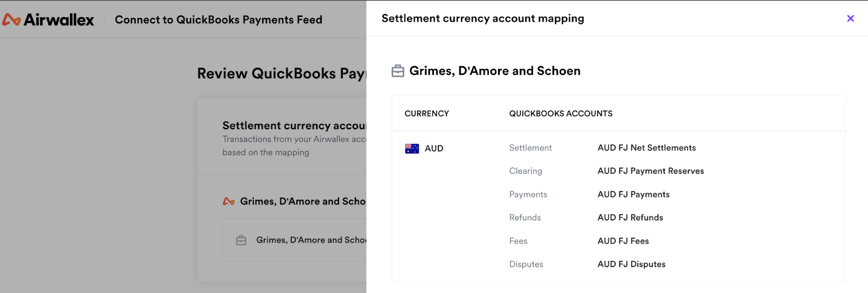The width and height of the screenshot is (868, 293).
Task: Click the briefcase icon beside the panel's Grimes heading
Action: click(398, 71)
